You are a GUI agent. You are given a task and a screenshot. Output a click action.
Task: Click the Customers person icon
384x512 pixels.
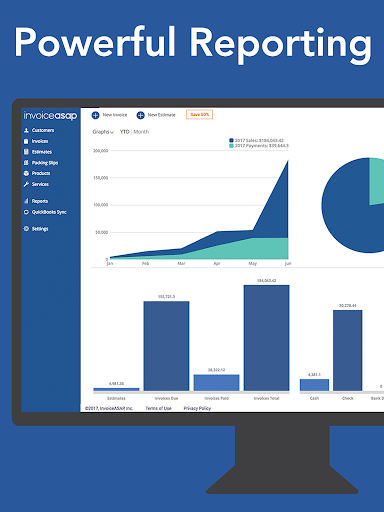pos(26,130)
